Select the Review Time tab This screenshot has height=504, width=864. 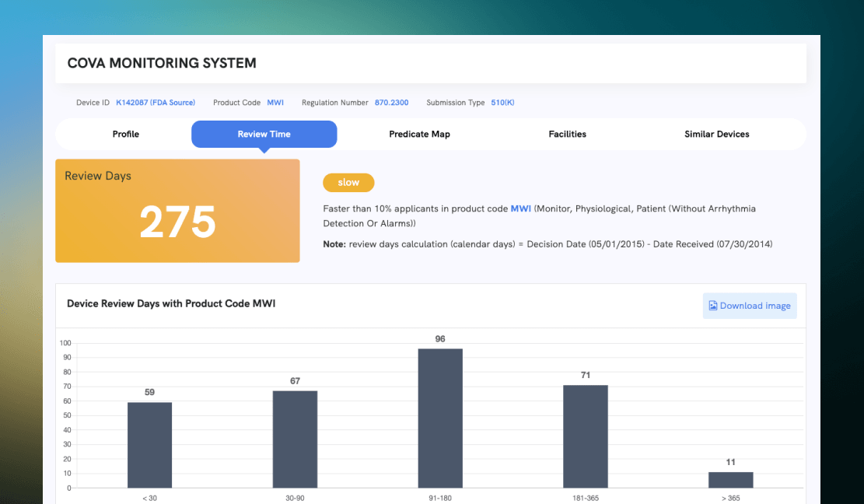(264, 135)
